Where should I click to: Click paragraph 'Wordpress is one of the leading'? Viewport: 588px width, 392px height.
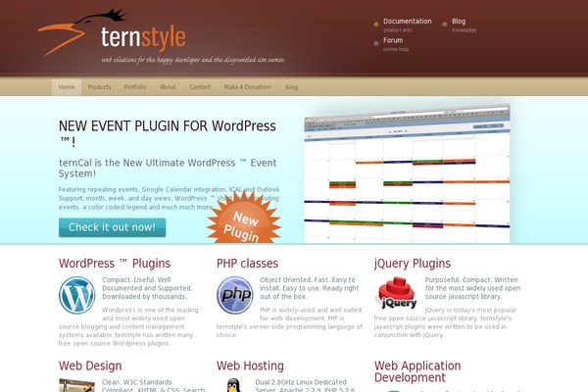point(128,326)
